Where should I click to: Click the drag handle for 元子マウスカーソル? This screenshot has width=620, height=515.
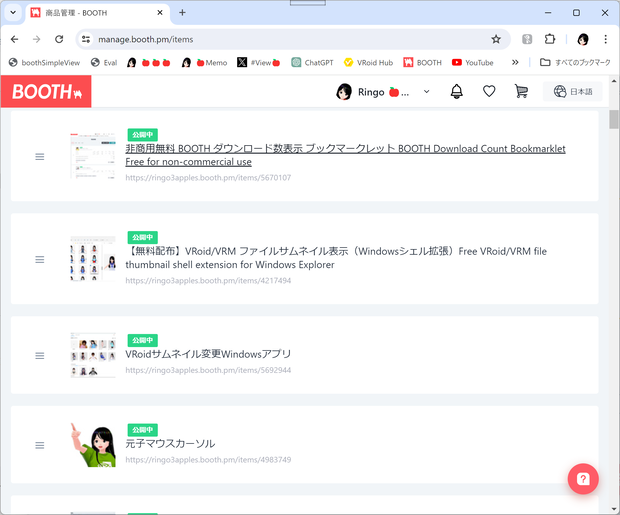tap(40, 445)
